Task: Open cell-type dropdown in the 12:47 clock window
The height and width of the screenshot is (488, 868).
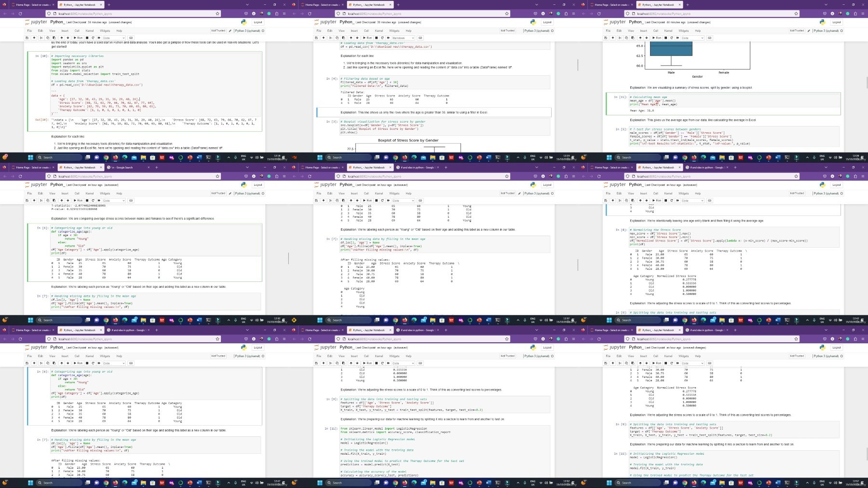Action: coord(114,363)
